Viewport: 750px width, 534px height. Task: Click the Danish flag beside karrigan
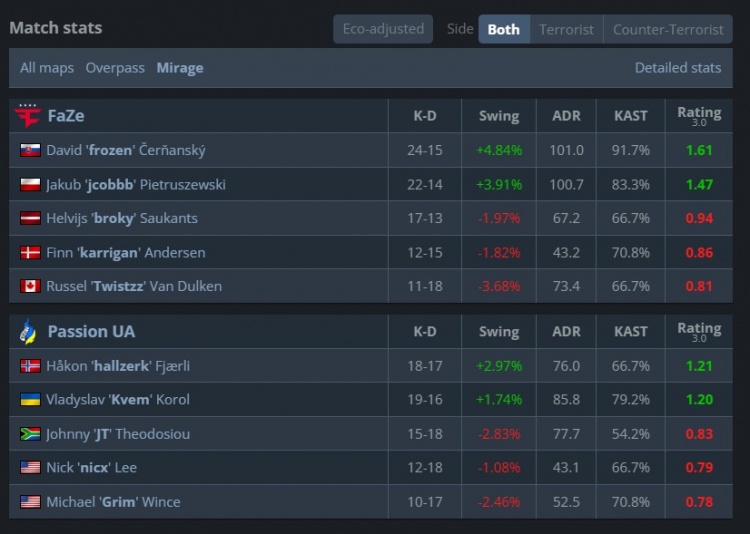[30, 252]
